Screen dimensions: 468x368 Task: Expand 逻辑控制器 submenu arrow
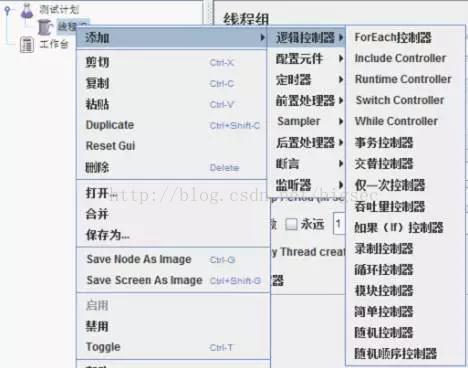pos(341,38)
